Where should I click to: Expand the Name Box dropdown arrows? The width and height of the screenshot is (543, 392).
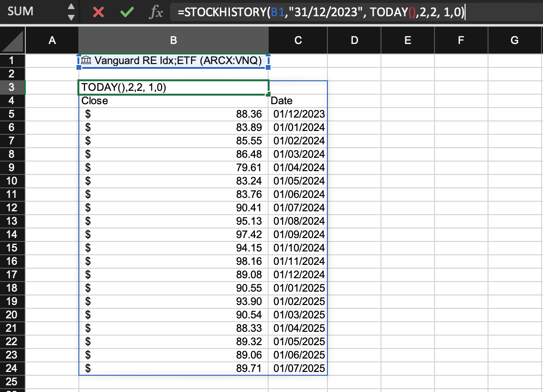[x=71, y=12]
